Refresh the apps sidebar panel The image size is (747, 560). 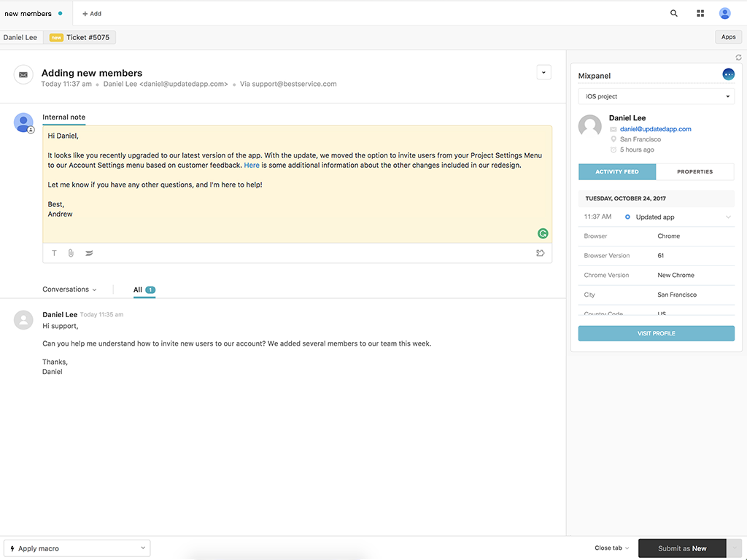[x=738, y=58]
